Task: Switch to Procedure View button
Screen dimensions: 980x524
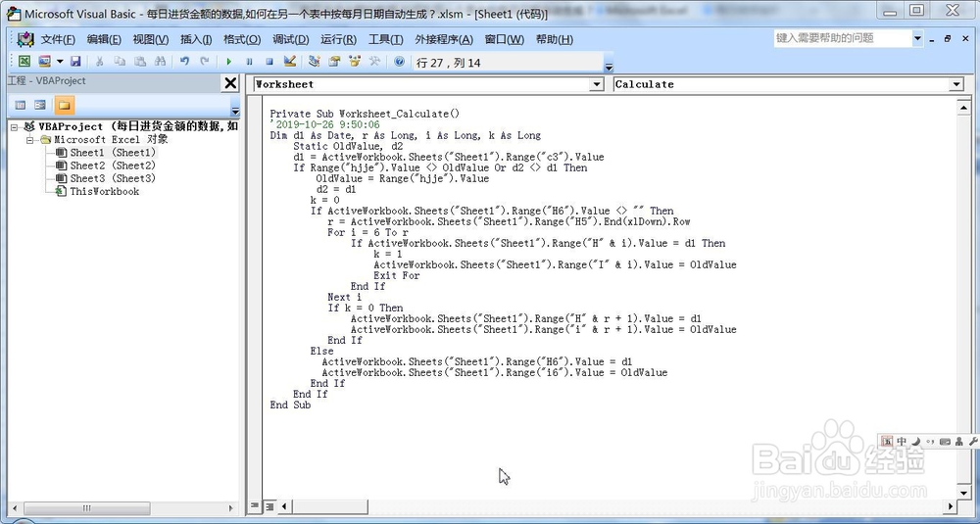Action: [255, 506]
